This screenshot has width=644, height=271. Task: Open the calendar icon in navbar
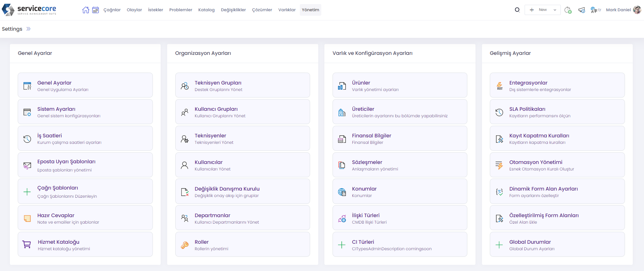pyautogui.click(x=96, y=10)
